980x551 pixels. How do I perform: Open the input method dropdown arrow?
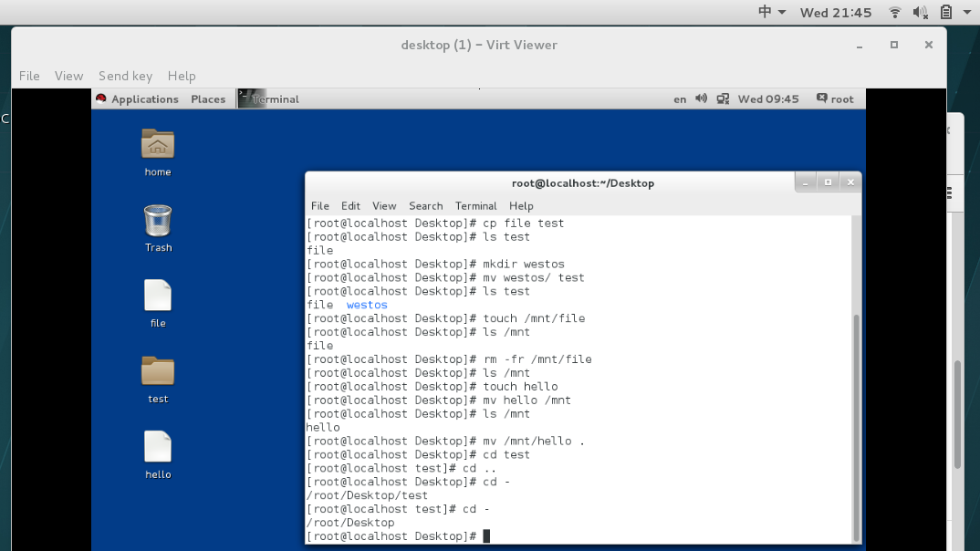coord(781,13)
